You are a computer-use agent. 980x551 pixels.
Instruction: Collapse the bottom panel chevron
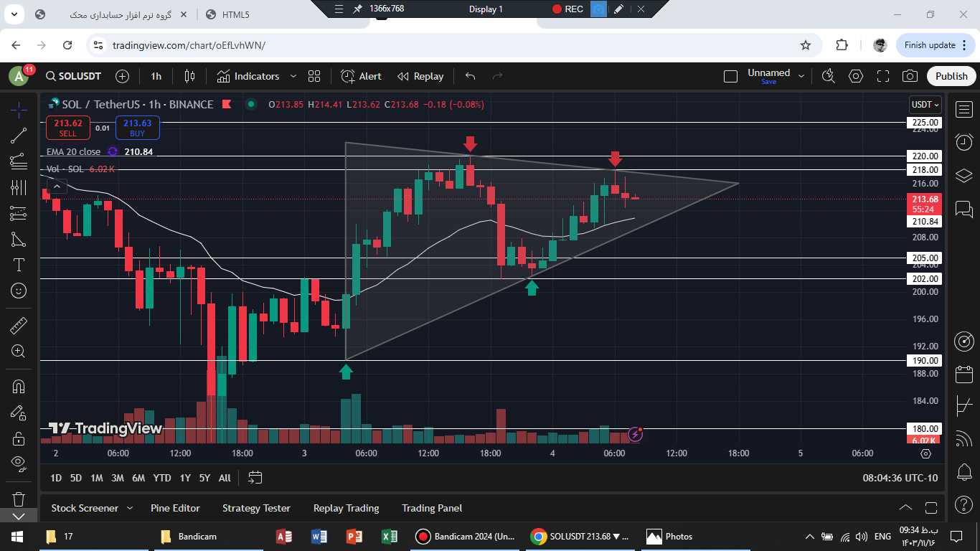pyautogui.click(x=905, y=508)
